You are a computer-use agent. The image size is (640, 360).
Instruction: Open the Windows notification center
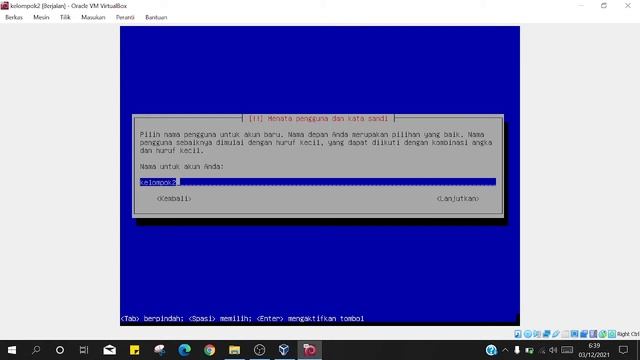(623, 350)
